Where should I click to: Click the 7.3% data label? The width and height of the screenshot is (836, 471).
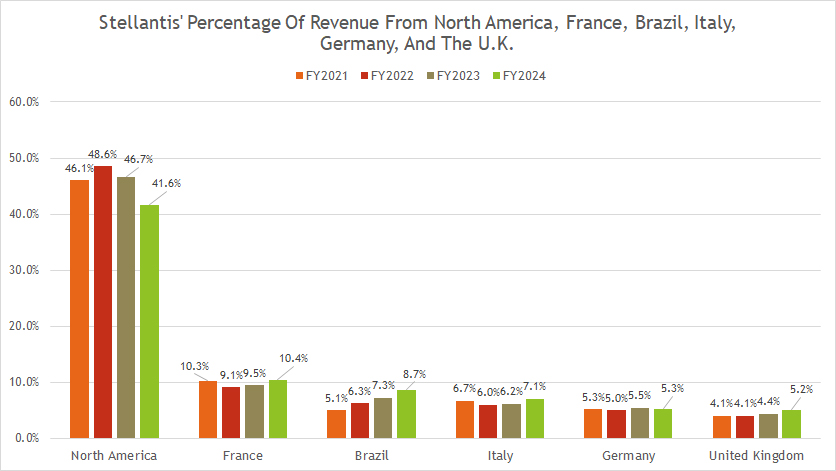(383, 385)
